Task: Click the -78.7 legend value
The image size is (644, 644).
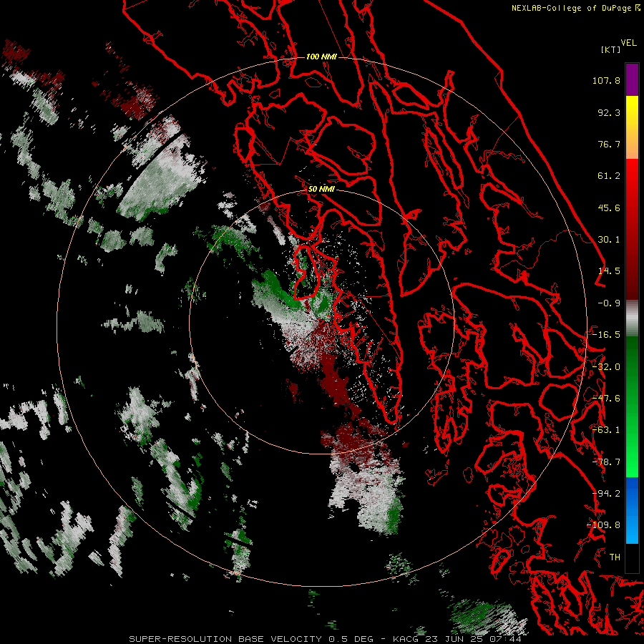Action: (x=606, y=462)
